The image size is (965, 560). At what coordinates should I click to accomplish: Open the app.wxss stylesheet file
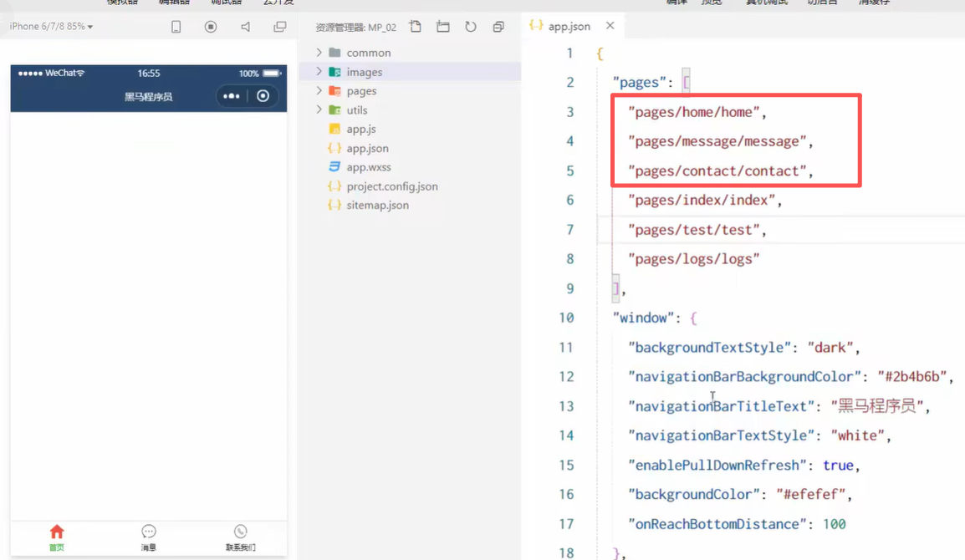point(368,167)
